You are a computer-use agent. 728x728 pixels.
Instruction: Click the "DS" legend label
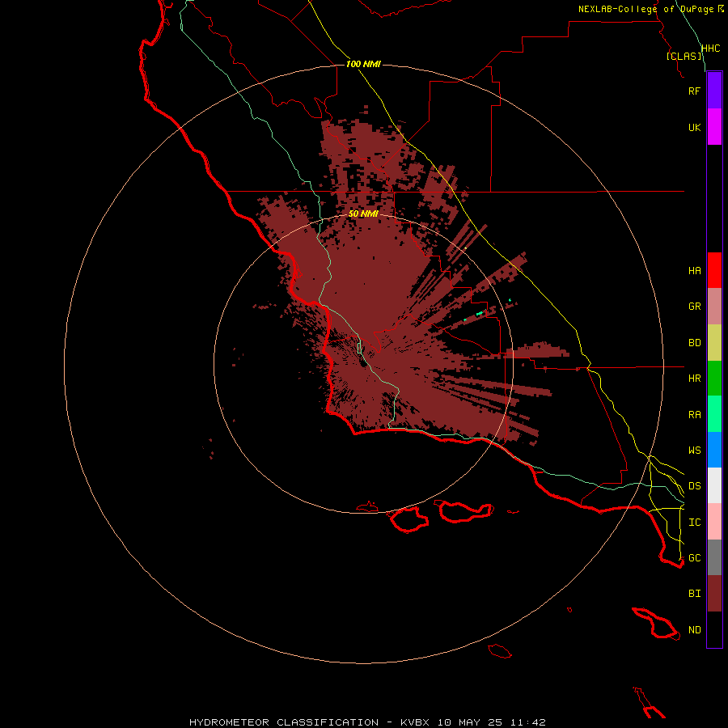[x=694, y=486]
